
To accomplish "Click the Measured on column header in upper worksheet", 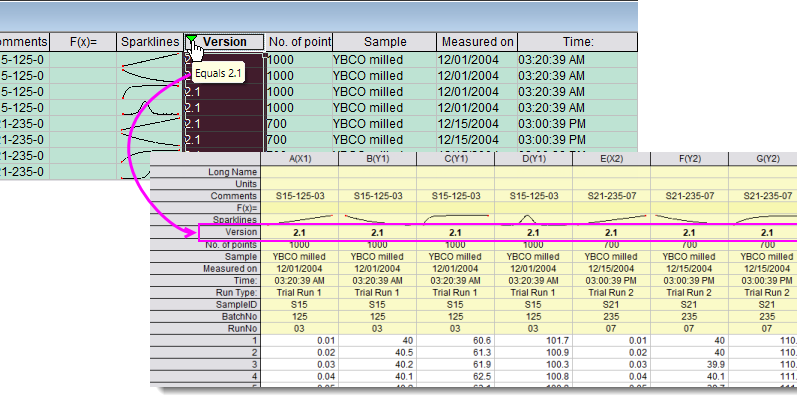I will click(x=477, y=42).
